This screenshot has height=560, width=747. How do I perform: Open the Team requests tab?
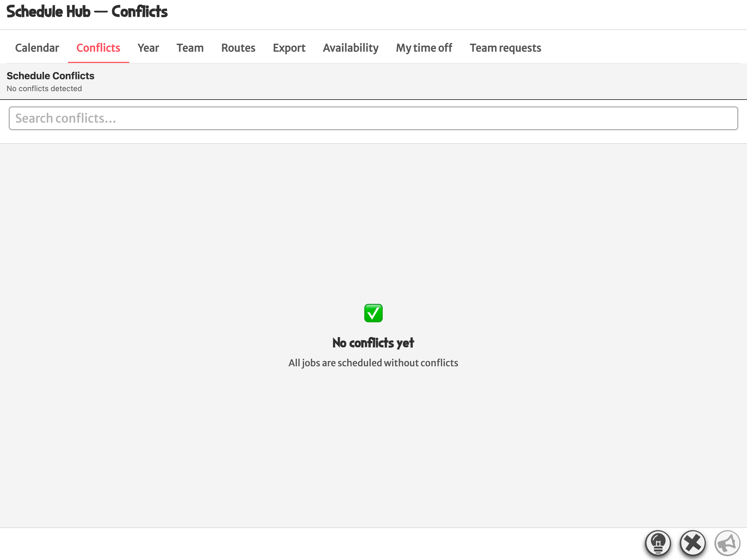505,48
